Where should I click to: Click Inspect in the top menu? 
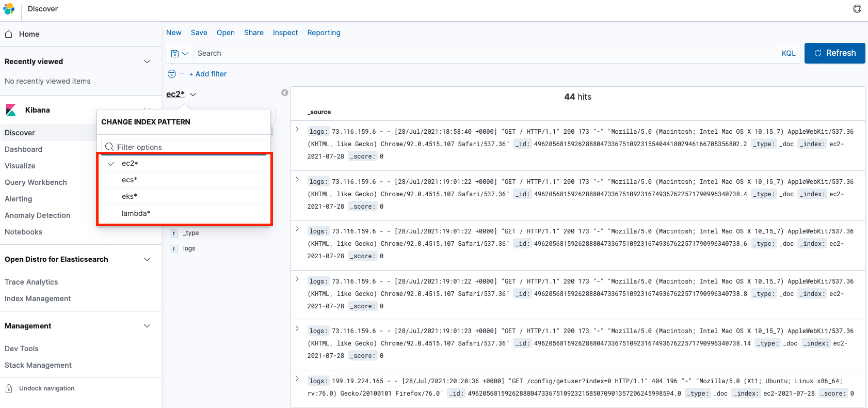point(285,33)
